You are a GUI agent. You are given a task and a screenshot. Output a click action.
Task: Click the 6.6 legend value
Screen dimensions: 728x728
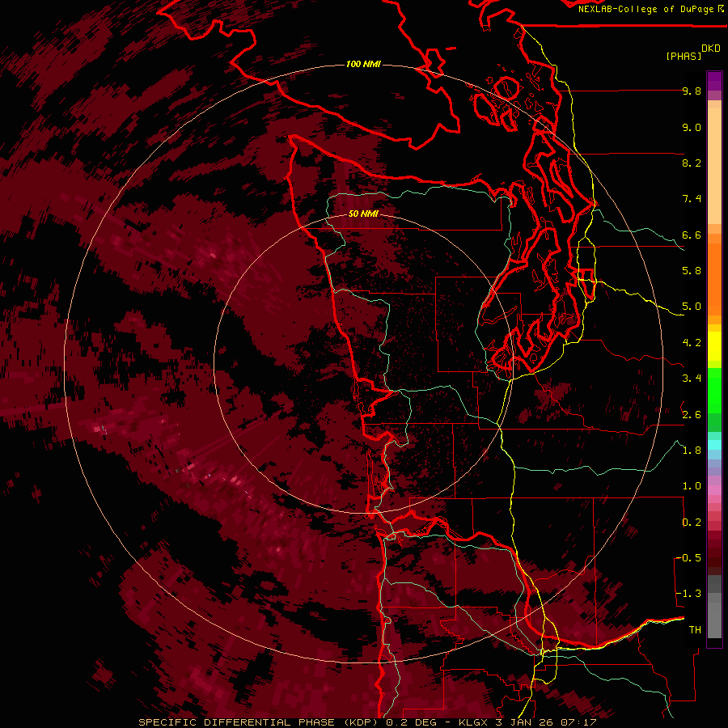692,235
